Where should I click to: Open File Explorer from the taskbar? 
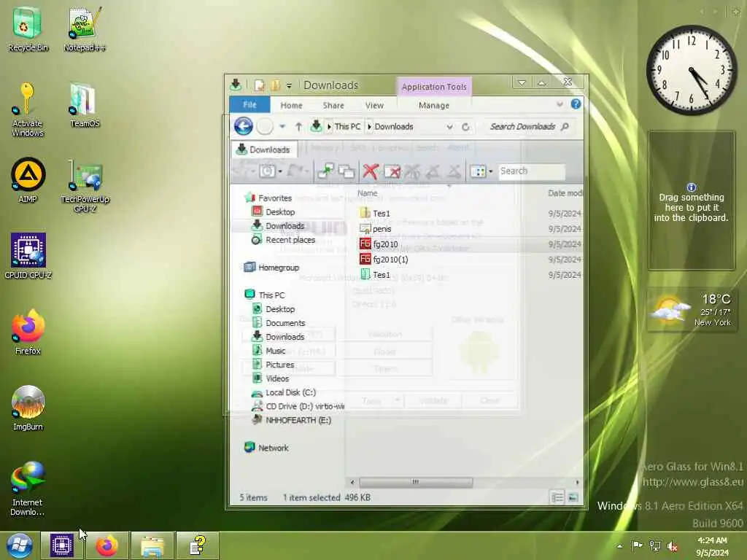pyautogui.click(x=152, y=545)
